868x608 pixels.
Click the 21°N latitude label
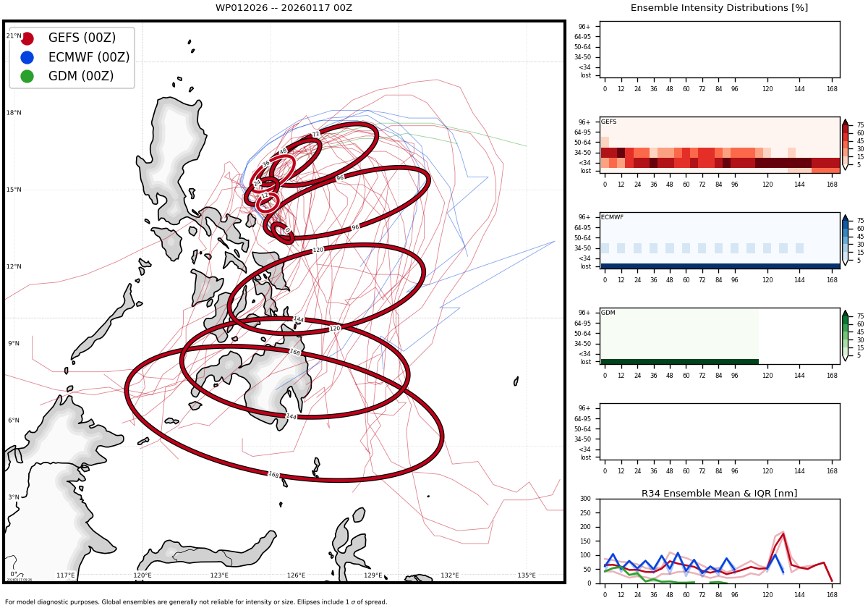click(x=14, y=36)
